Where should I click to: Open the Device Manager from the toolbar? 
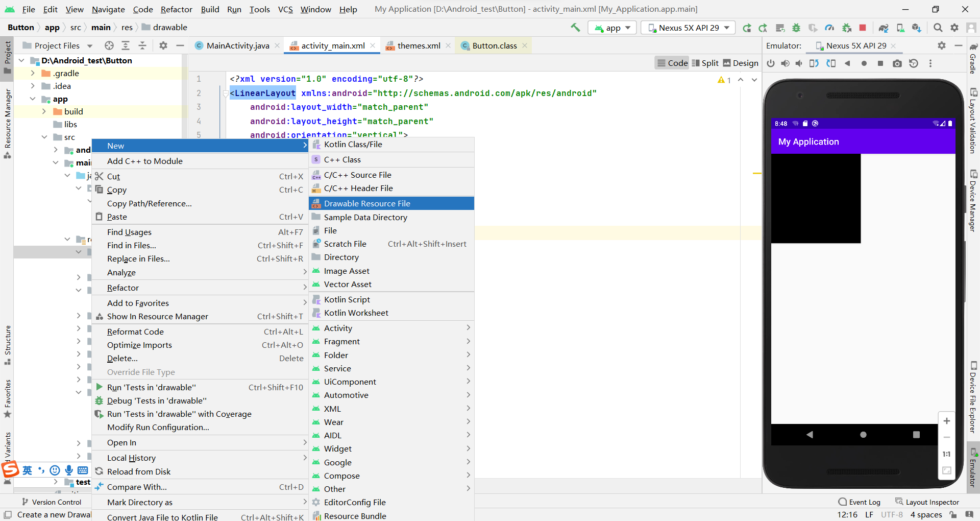(900, 28)
